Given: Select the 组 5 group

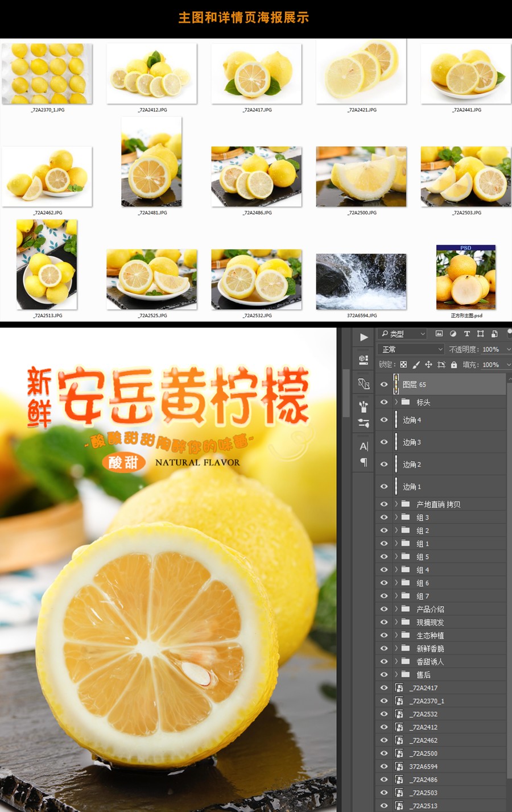Looking at the screenshot, I should [441, 557].
